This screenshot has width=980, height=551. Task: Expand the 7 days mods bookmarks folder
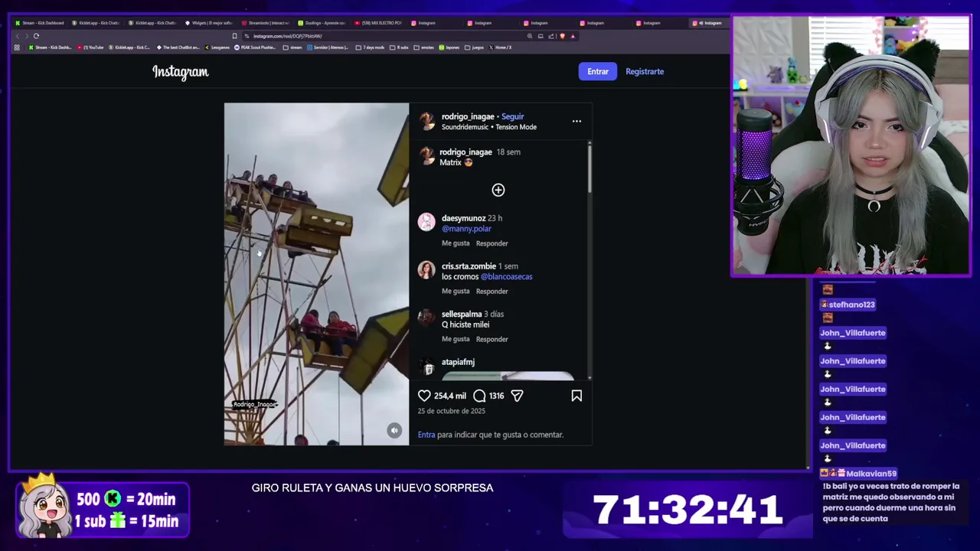370,47
